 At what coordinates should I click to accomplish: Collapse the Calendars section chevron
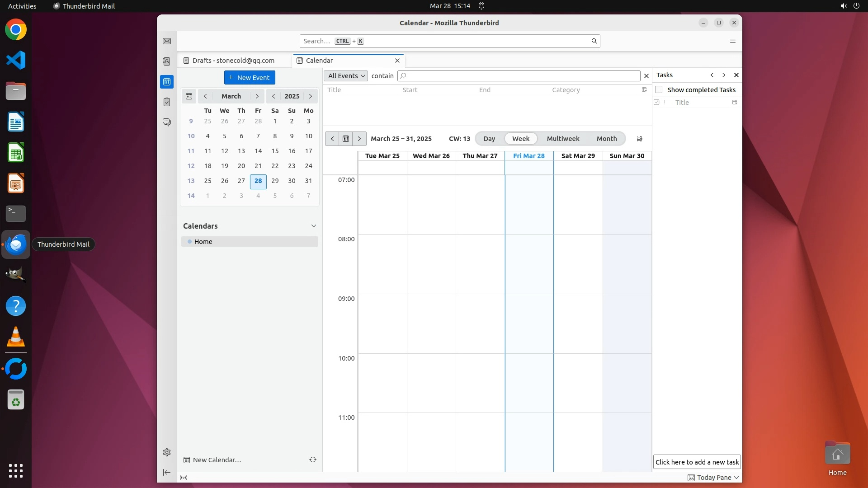click(x=313, y=226)
